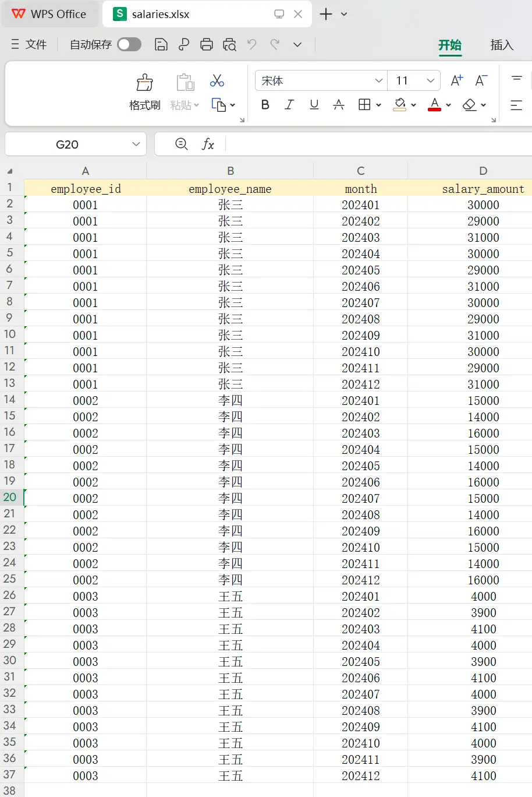Click the copy icon

click(218, 105)
